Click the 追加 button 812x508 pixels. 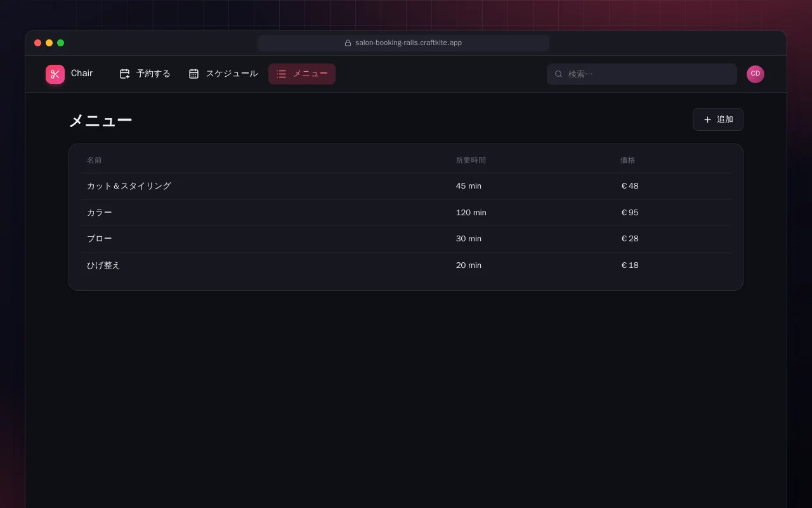718,119
